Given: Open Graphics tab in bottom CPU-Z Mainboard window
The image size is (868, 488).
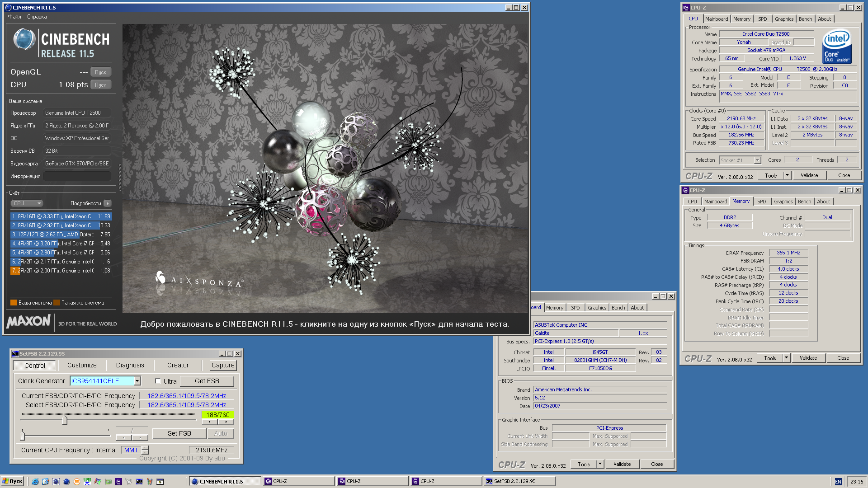Looking at the screenshot, I should [597, 308].
